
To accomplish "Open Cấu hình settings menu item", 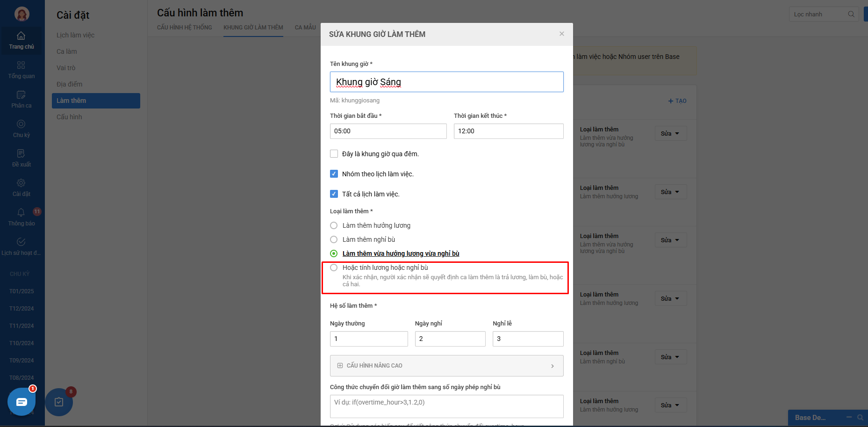I will coord(69,117).
